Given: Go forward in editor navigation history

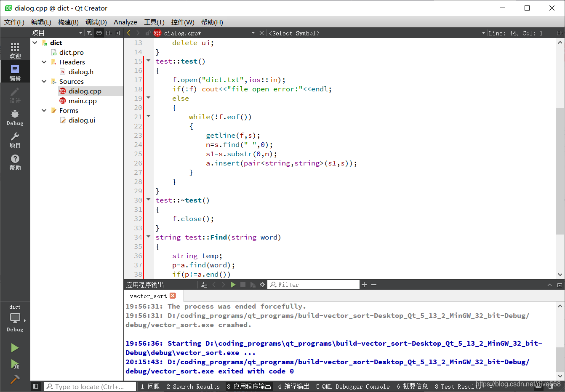Looking at the screenshot, I should 138,33.
